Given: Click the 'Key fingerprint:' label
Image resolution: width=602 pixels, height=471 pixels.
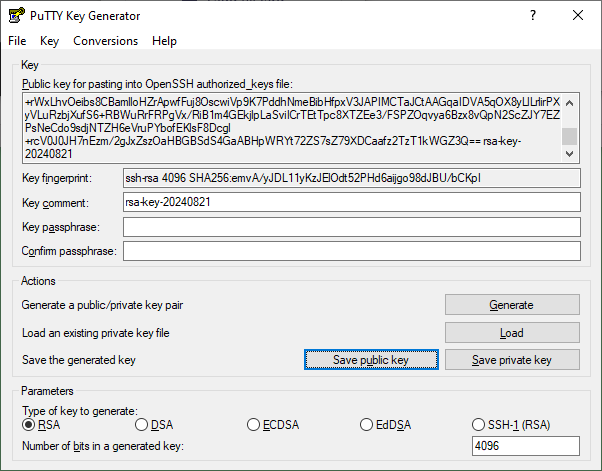Looking at the screenshot, I should (57, 178).
